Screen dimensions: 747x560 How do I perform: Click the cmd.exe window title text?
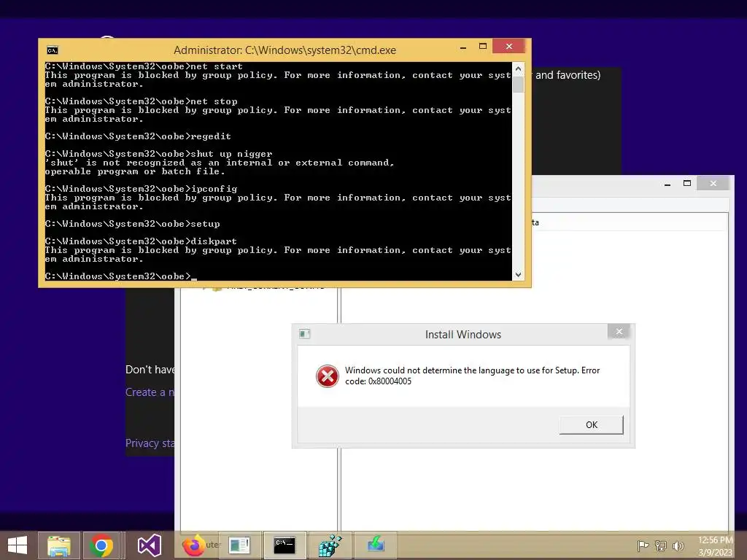click(285, 50)
